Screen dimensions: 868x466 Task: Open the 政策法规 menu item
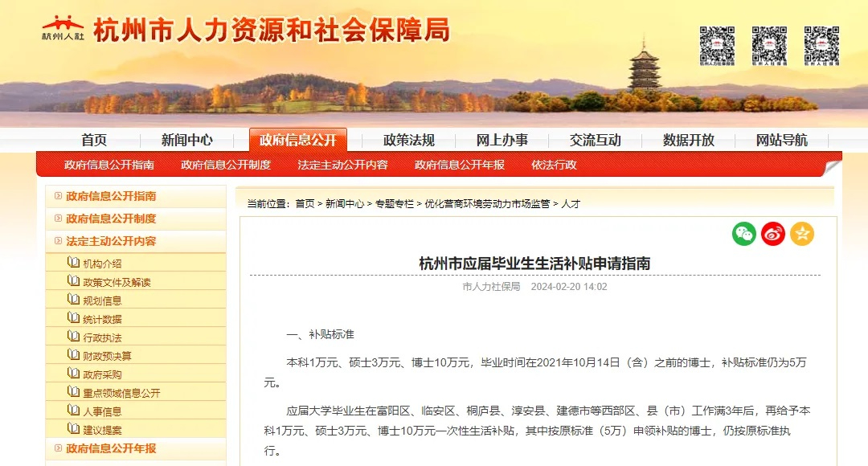[410, 140]
